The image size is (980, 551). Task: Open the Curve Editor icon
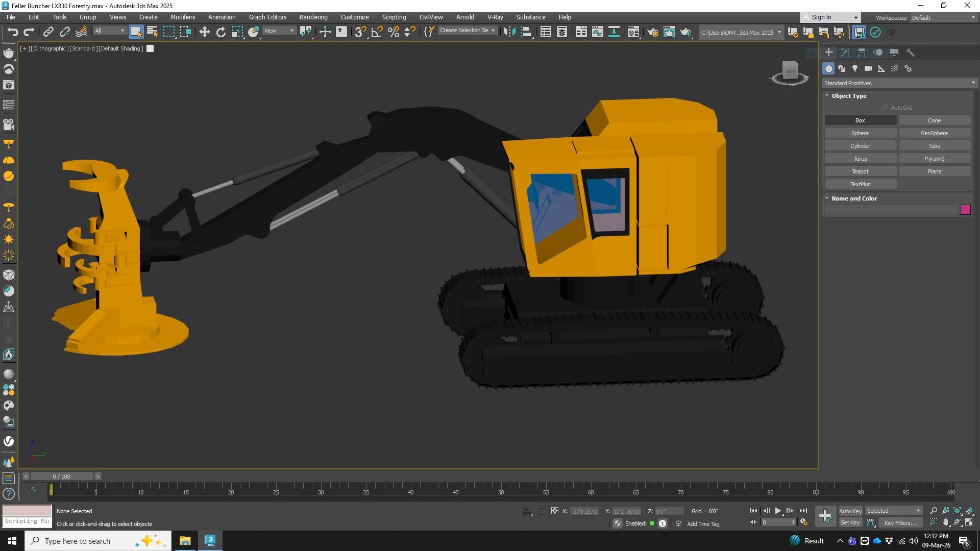pyautogui.click(x=597, y=32)
